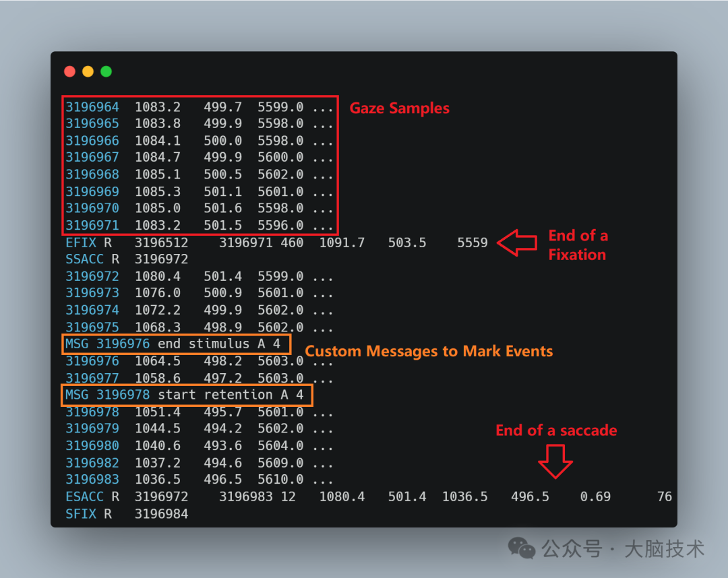Select timestamp 3196982
The height and width of the screenshot is (578, 728).
[92, 463]
